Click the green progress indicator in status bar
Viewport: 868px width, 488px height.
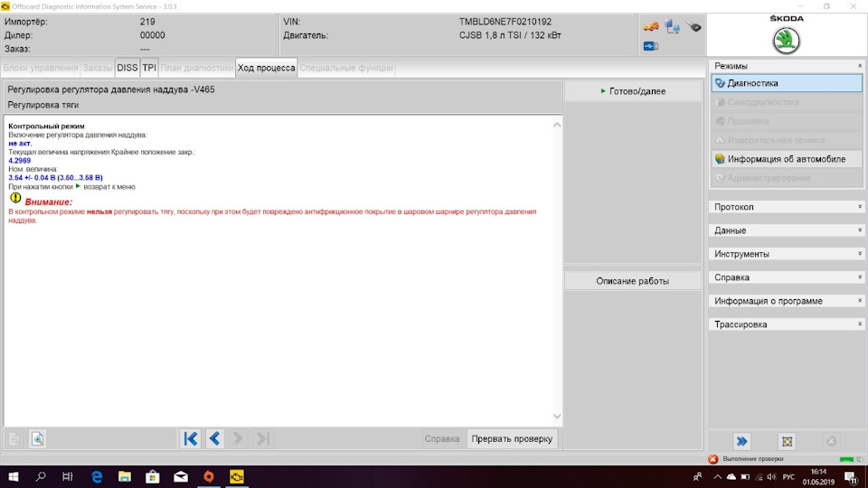846,459
